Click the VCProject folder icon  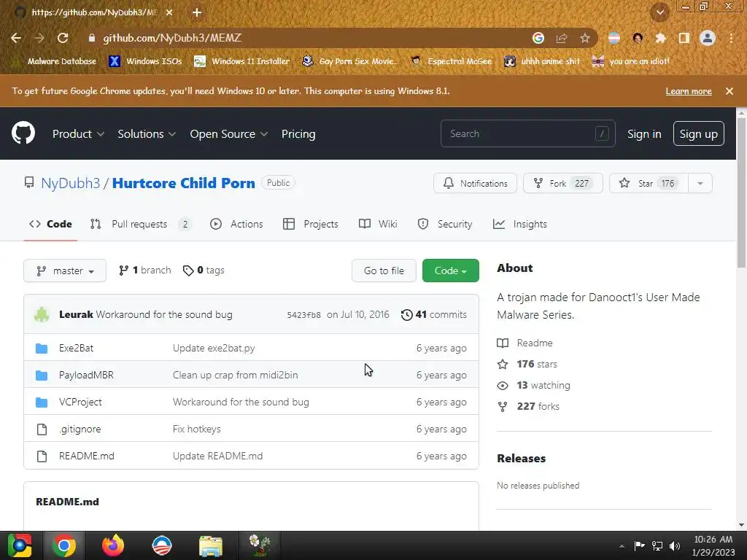tap(42, 402)
